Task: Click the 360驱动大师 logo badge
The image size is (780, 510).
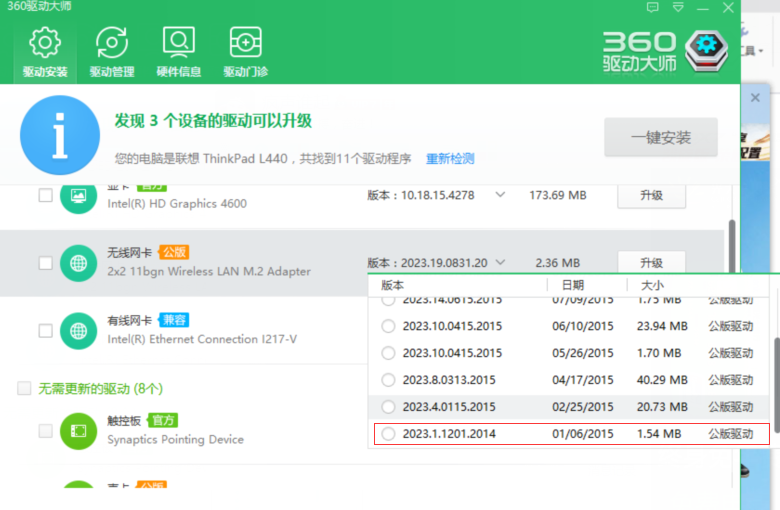Action: click(706, 51)
